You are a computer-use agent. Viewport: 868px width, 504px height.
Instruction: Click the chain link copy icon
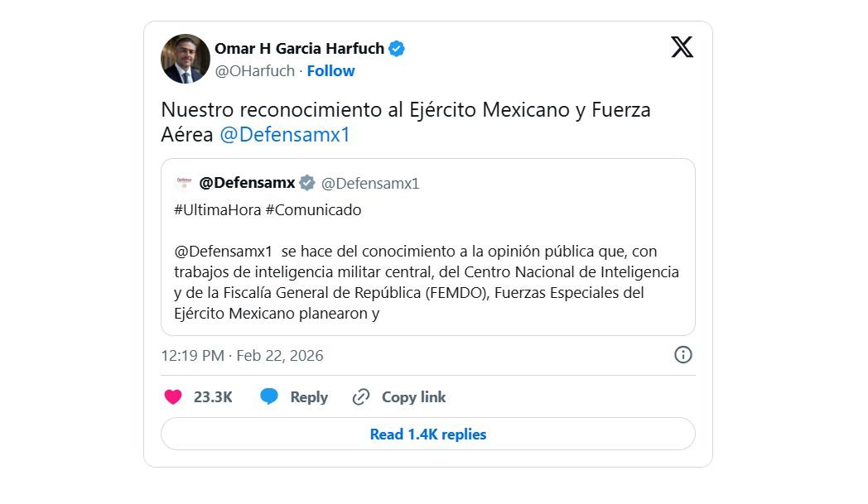click(361, 397)
